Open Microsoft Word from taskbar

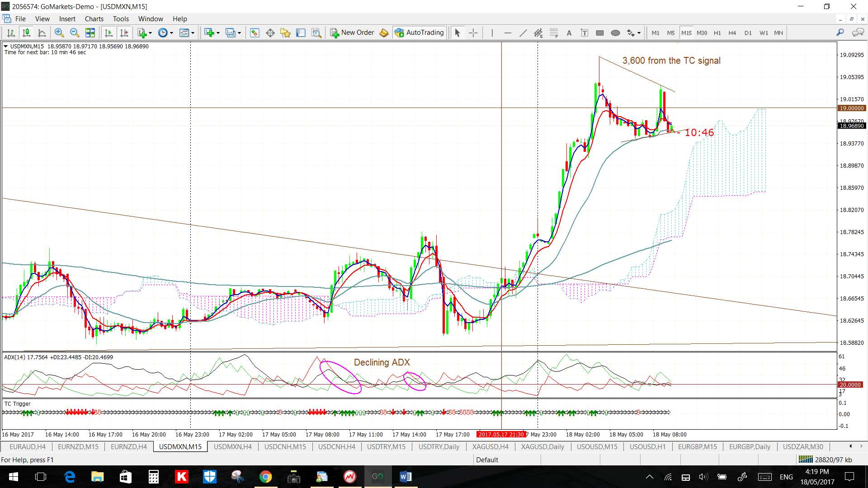click(x=406, y=477)
